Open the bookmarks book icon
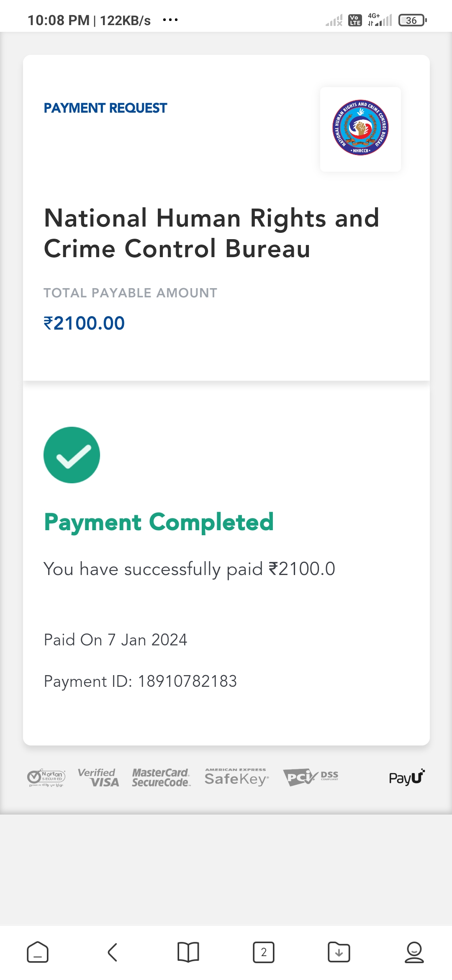Viewport: 452px width, 980px height. click(188, 952)
